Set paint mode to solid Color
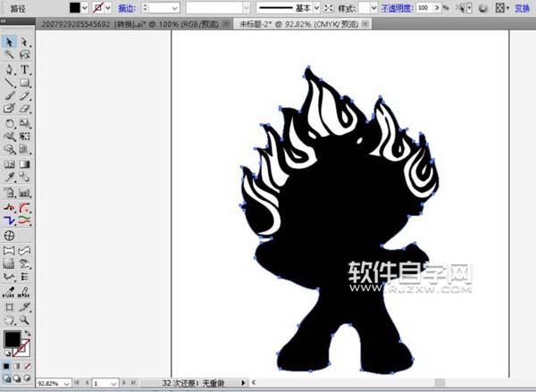The width and height of the screenshot is (536, 392). point(6,366)
